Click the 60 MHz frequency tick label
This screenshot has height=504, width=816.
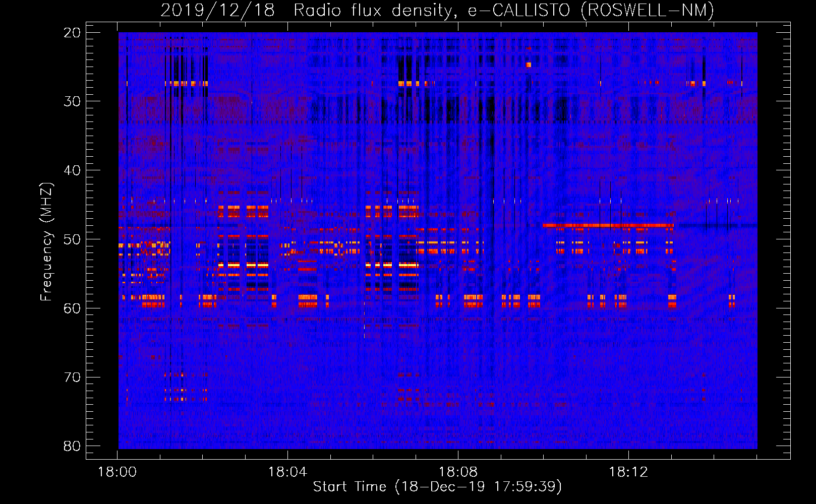tap(73, 308)
